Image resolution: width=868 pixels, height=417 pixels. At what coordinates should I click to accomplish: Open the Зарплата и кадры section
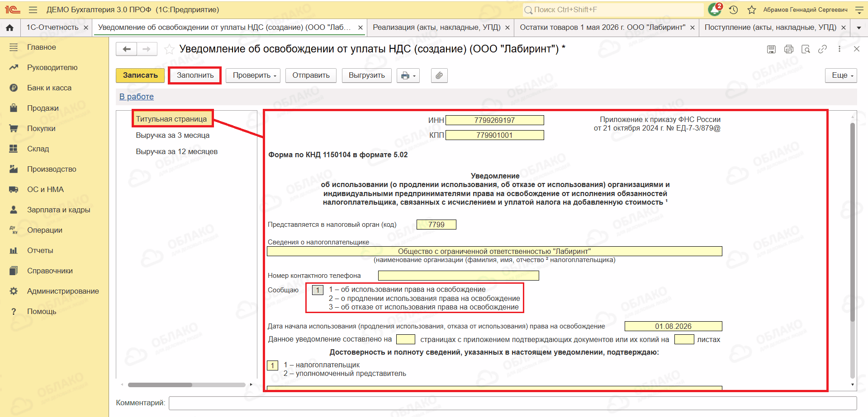pyautogui.click(x=58, y=210)
